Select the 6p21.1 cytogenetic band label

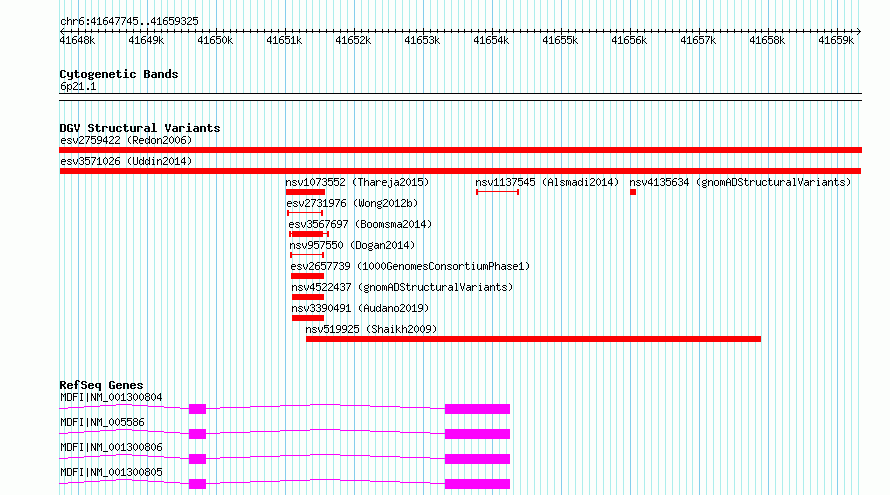(x=78, y=86)
